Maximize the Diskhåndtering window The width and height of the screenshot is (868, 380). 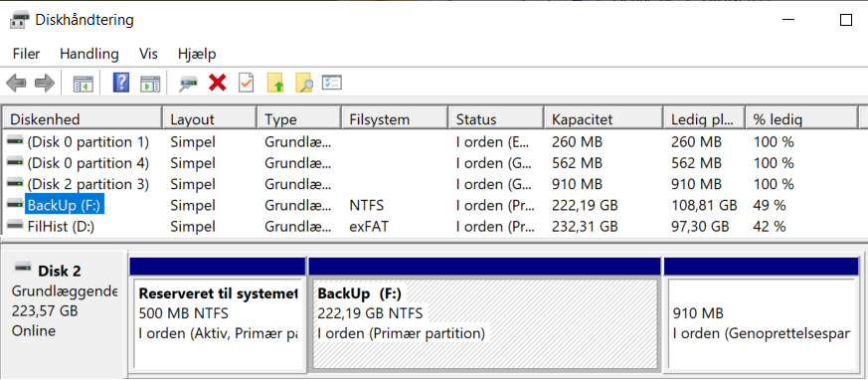pyautogui.click(x=846, y=21)
